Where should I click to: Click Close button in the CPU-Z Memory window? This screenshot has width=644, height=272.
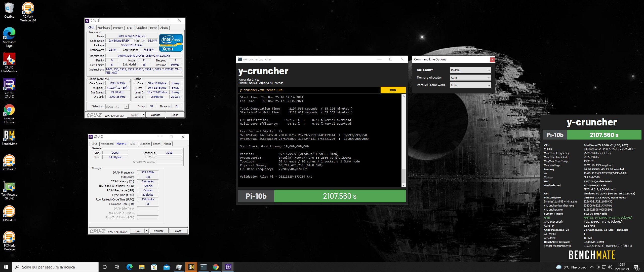click(x=178, y=231)
